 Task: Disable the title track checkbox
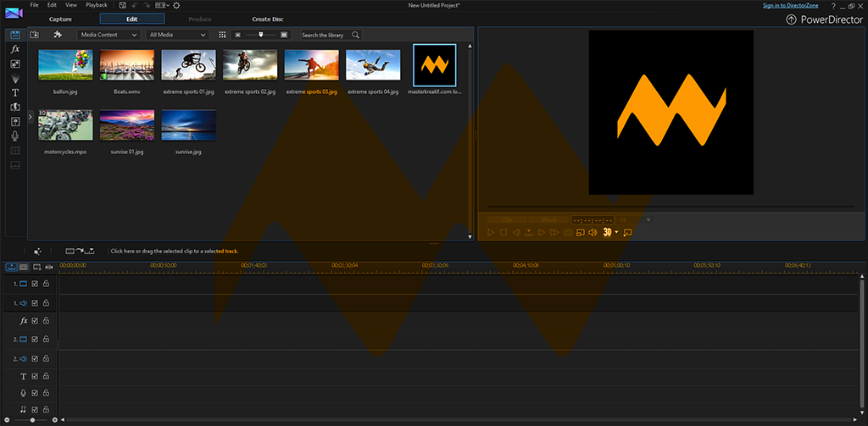pyautogui.click(x=35, y=376)
